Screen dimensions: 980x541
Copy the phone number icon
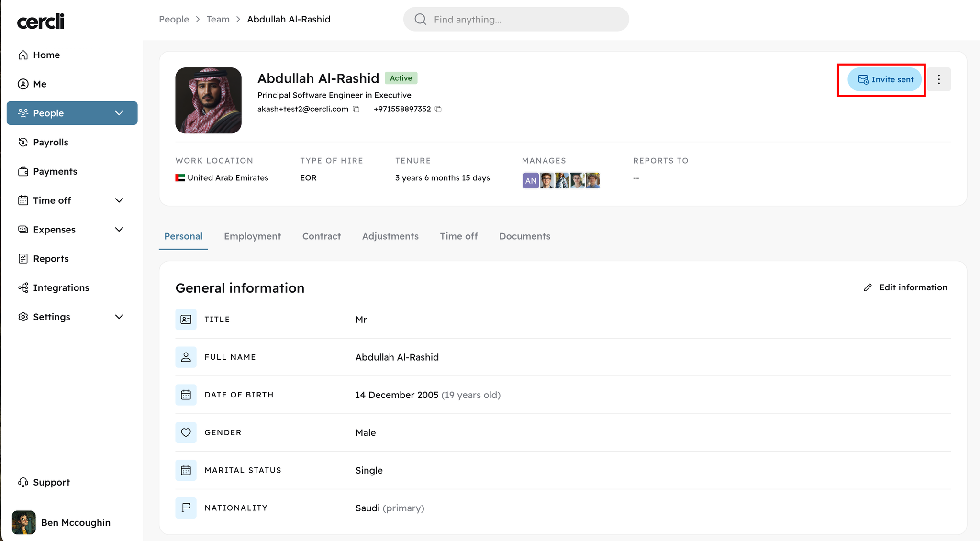[x=438, y=109]
